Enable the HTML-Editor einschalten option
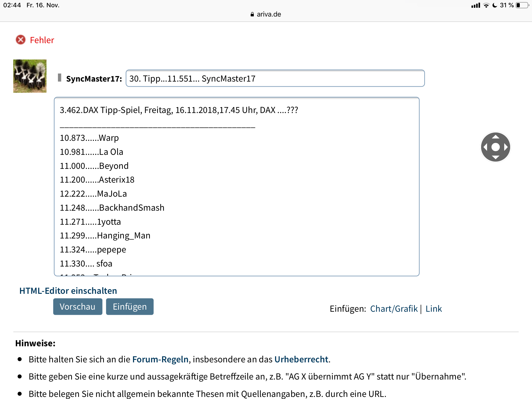Image resolution: width=532 pixels, height=399 pixels. (68, 291)
